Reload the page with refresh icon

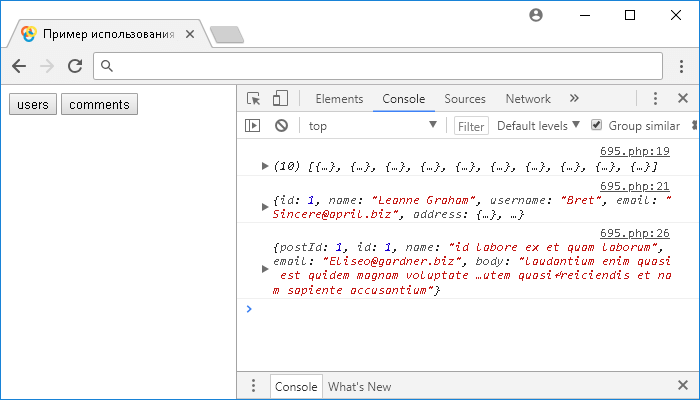[x=75, y=66]
